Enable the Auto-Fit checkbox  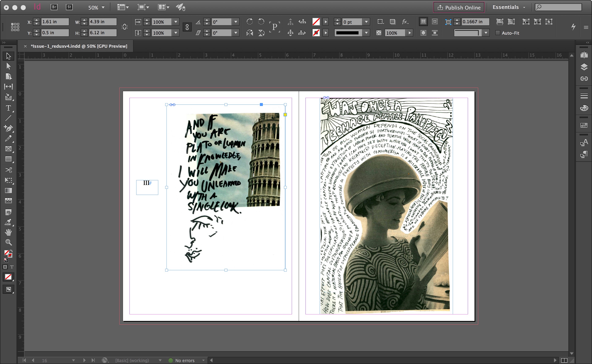coord(498,33)
